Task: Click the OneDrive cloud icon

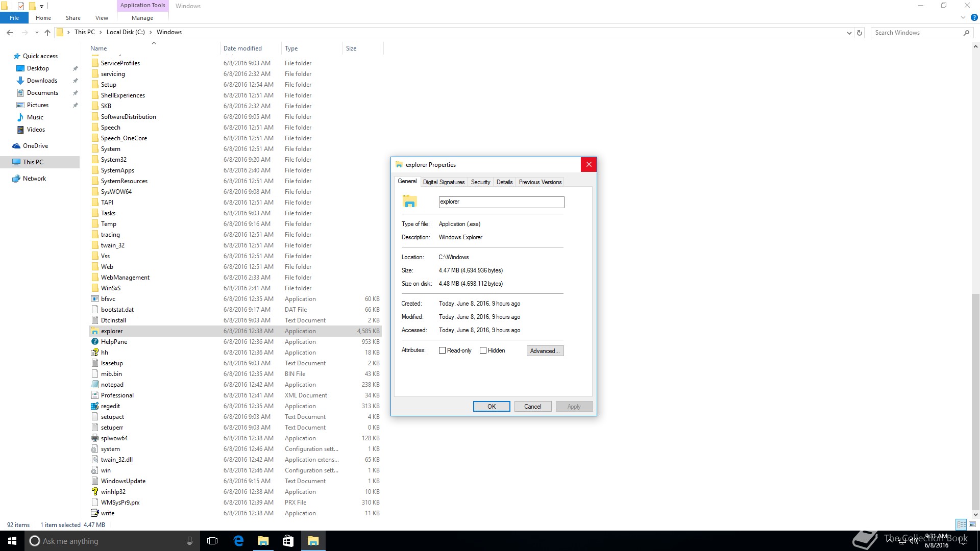Action: tap(16, 146)
